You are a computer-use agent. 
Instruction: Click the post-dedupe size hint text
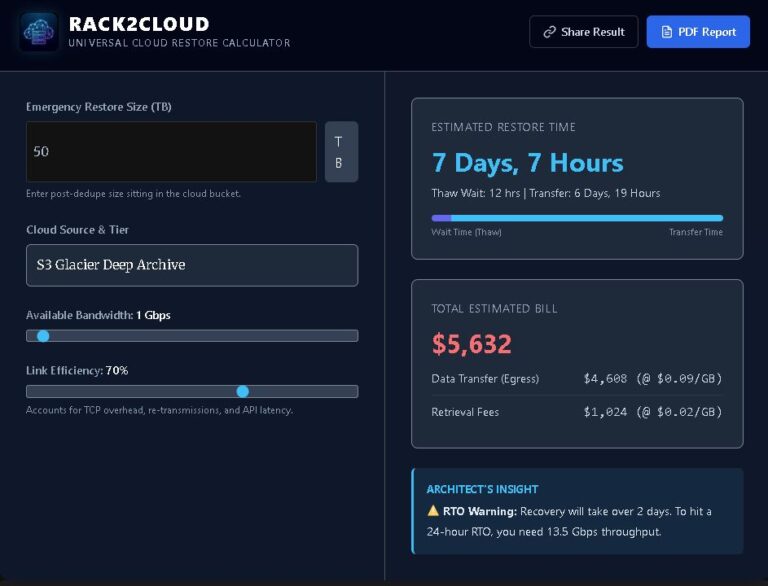pos(133,194)
